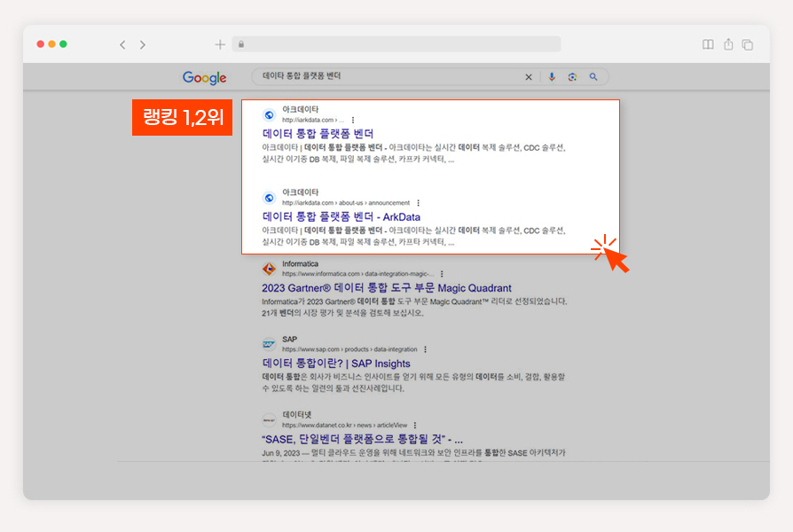Open the '데이터 통합 플랫폼 벤더' first result link
Viewport: 793px width, 532px height.
318,134
